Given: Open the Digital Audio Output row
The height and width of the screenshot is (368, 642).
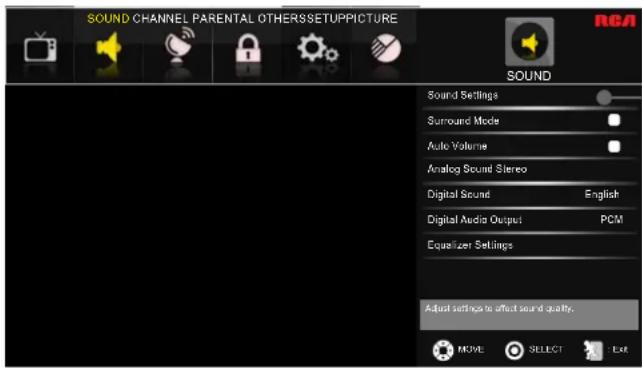Looking at the screenshot, I should click(530, 220).
